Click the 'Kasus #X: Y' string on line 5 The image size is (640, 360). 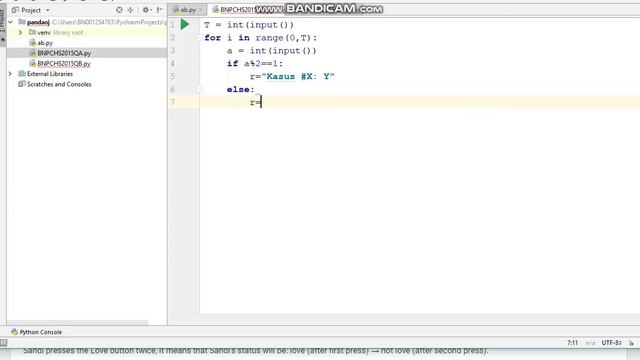click(x=298, y=76)
